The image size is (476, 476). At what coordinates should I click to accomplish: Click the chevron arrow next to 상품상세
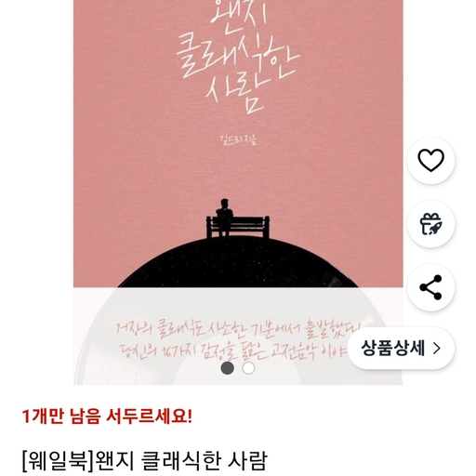click(437, 349)
